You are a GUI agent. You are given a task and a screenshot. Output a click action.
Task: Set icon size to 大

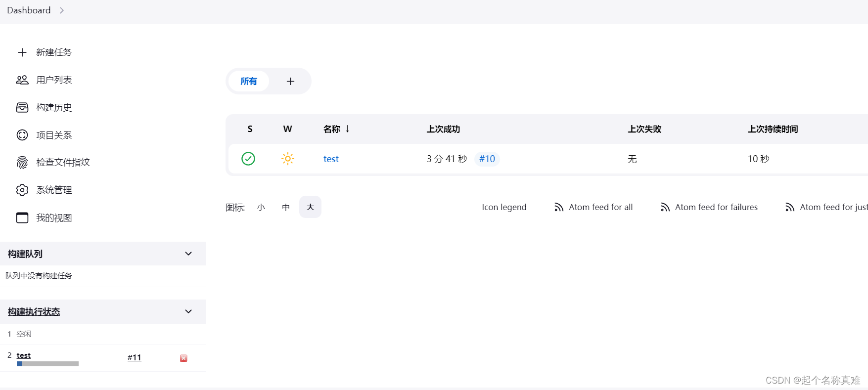[x=310, y=207]
